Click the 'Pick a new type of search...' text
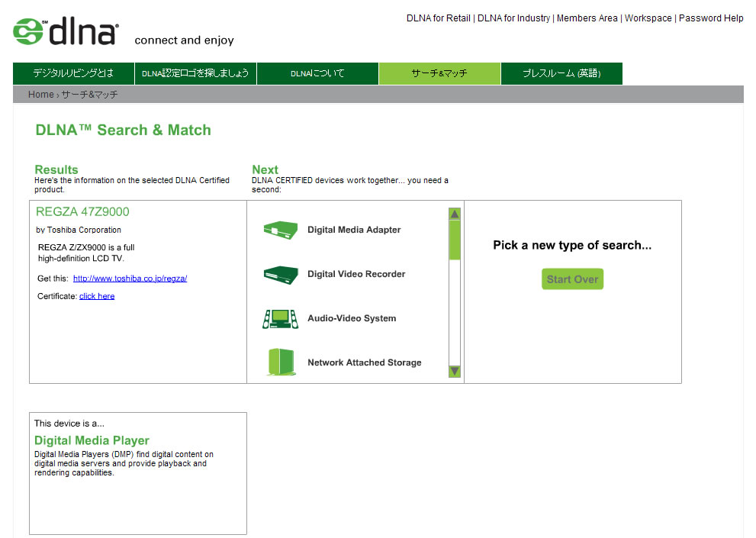The width and height of the screenshot is (756, 538). (572, 246)
